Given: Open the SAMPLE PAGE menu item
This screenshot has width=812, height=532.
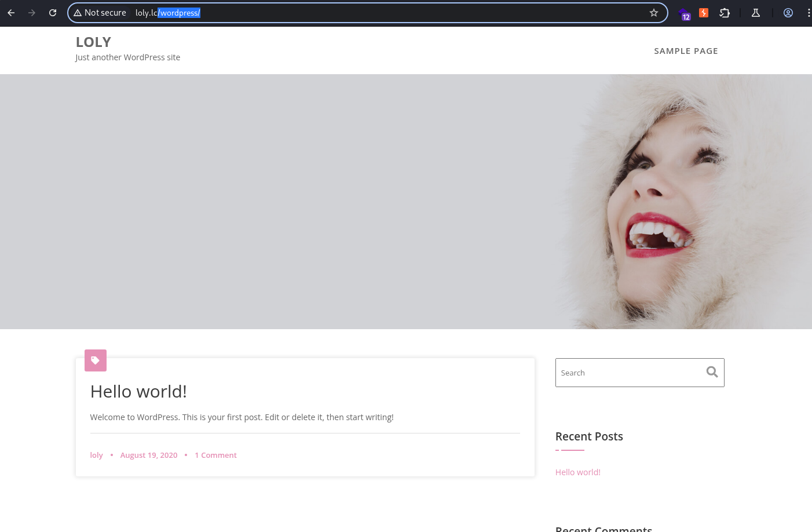Looking at the screenshot, I should pos(686,51).
